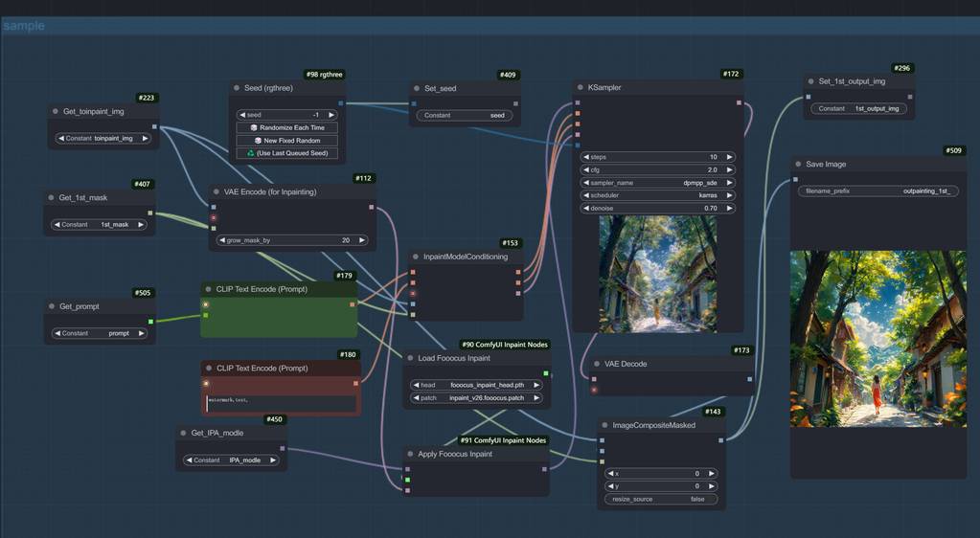Collapse the Seed (rgthree) node using its dot
The width and height of the screenshot is (980, 538).
click(x=237, y=88)
